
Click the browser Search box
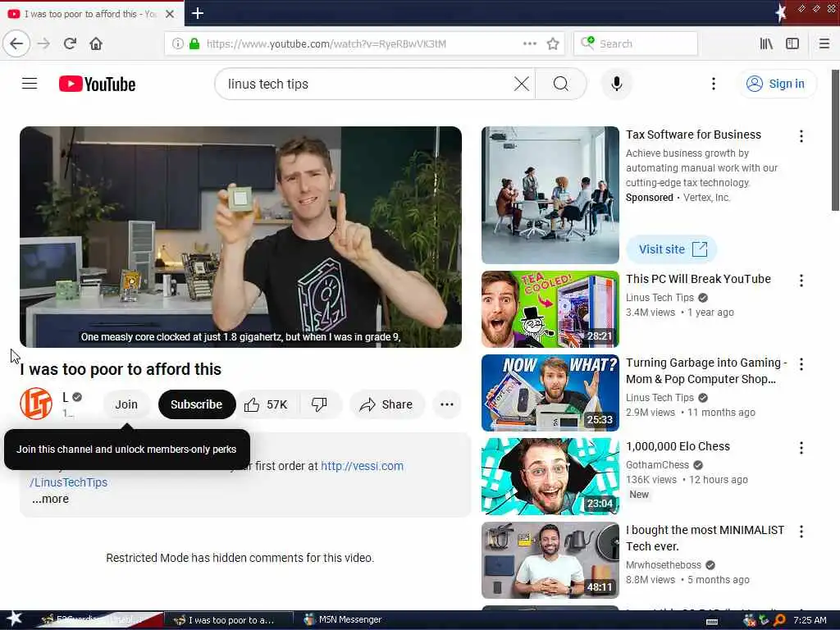pyautogui.click(x=636, y=43)
